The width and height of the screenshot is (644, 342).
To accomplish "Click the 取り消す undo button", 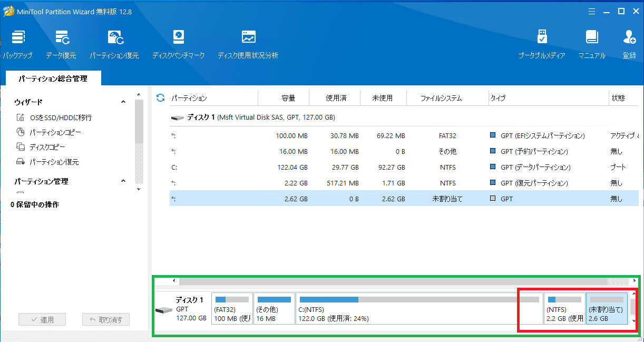I will 106,319.
